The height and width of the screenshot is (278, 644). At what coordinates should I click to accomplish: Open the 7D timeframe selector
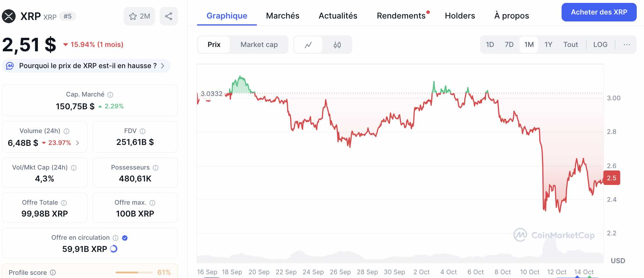tap(509, 45)
